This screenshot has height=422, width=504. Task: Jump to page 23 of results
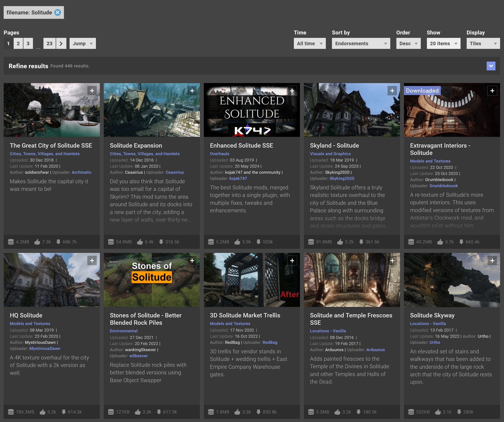pos(50,43)
